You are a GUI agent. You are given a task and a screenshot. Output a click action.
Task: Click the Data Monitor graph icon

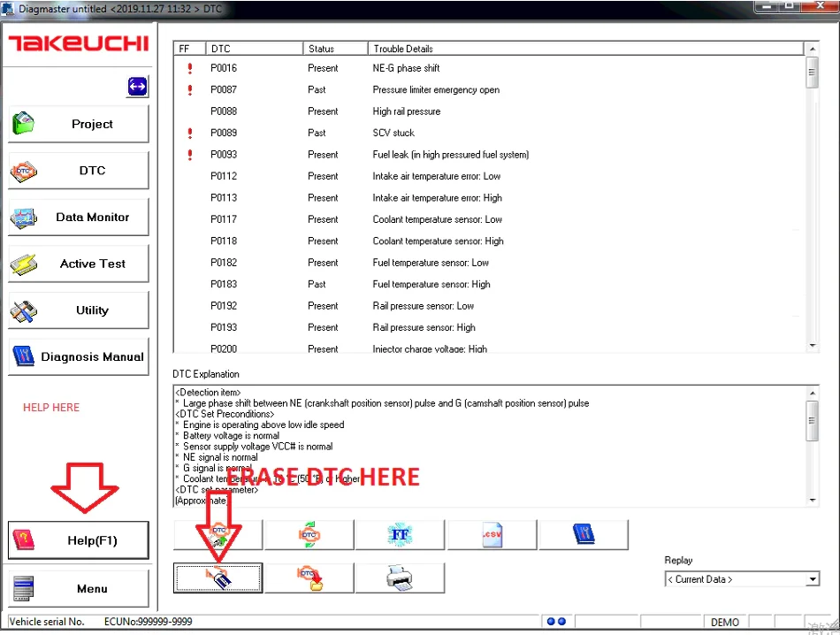click(24, 218)
